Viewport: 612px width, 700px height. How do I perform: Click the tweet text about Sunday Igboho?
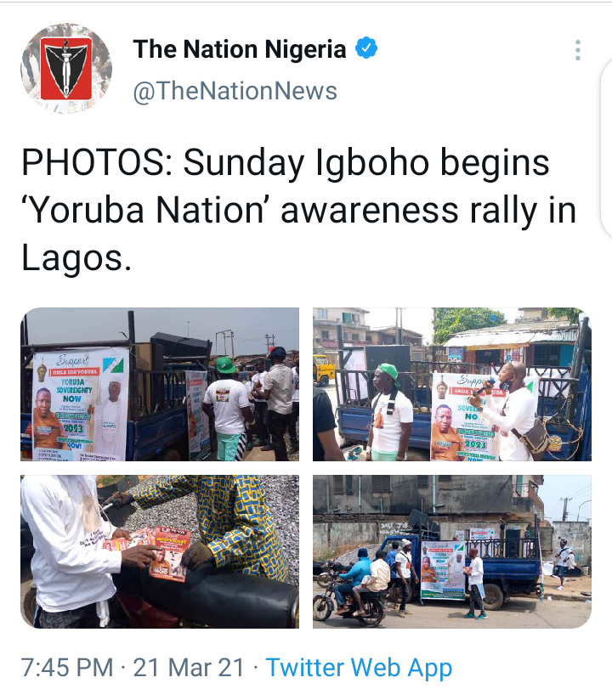pos(299,210)
